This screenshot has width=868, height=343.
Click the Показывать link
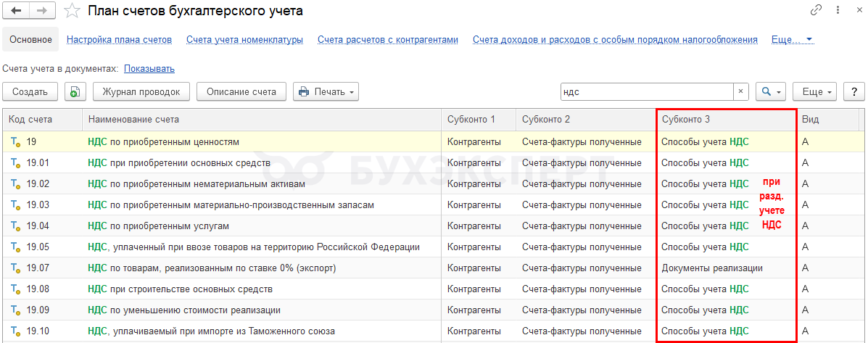coord(149,68)
